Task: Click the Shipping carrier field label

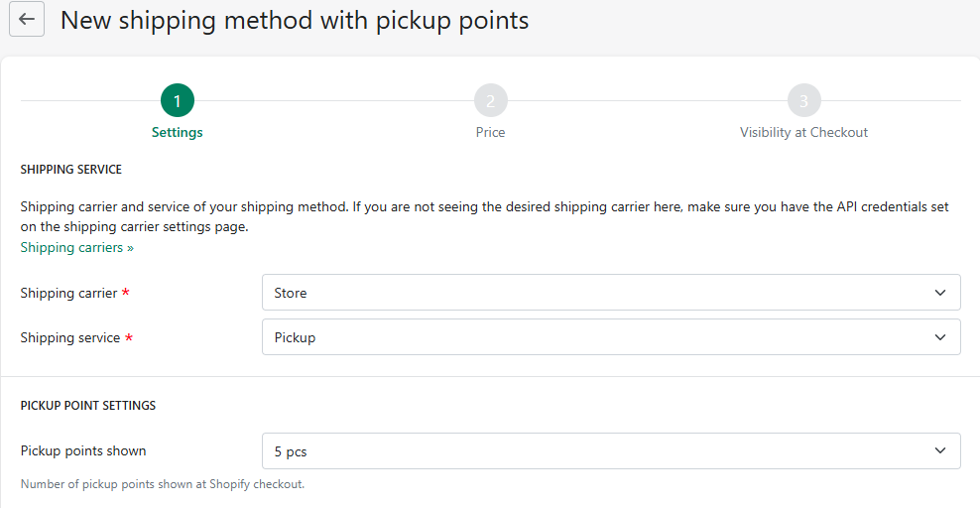Action: 68,293
